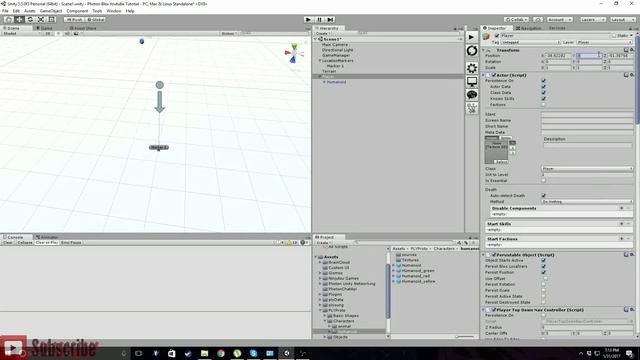Collapse the Assets folder in Project

316,257
